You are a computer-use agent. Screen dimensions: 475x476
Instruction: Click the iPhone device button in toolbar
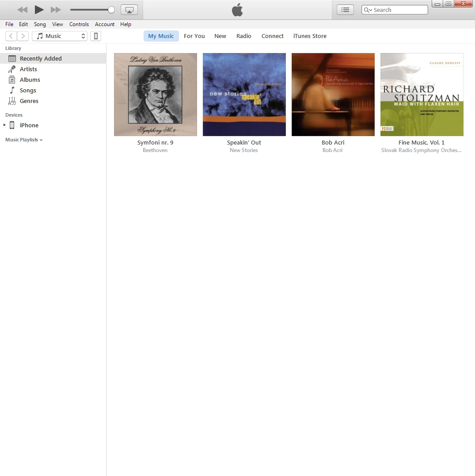coord(95,36)
